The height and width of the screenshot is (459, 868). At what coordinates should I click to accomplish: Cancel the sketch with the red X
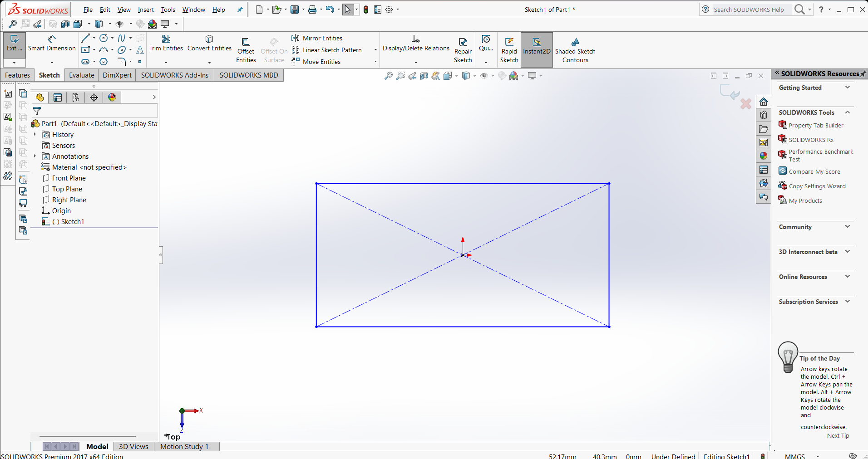pos(745,104)
